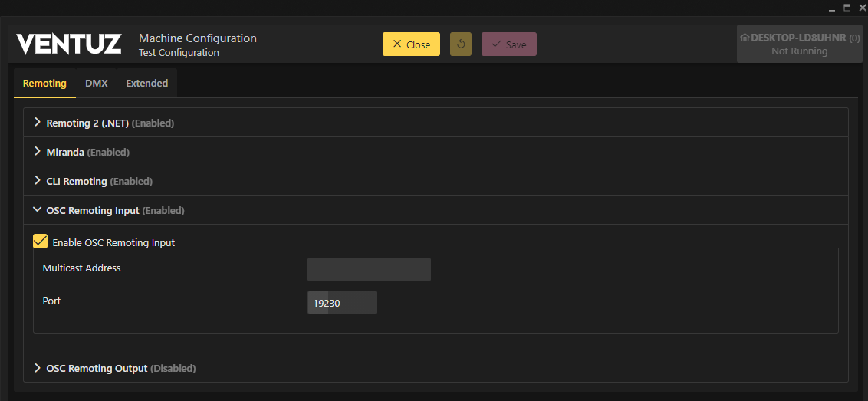Expand the Miranda section
This screenshot has height=401, width=868.
pos(38,152)
